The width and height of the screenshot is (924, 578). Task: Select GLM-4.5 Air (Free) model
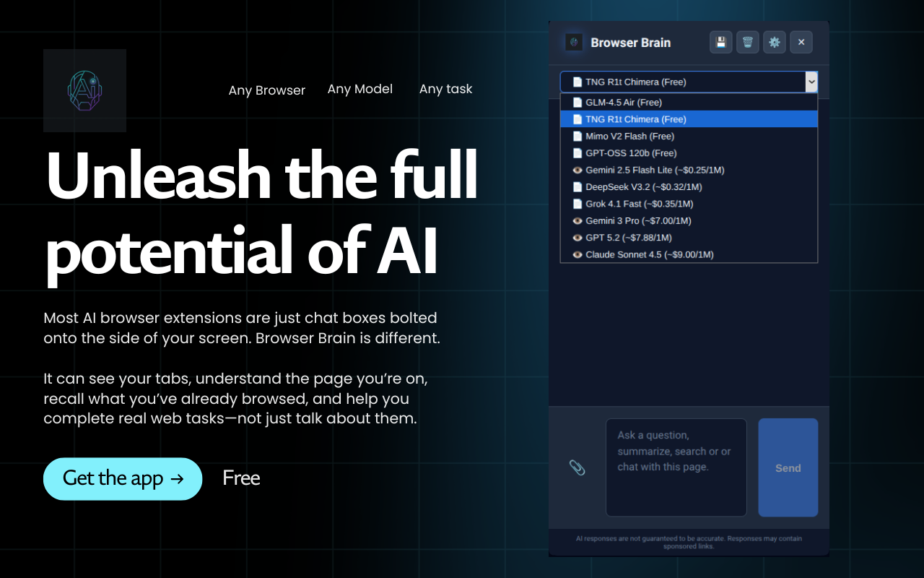point(689,103)
